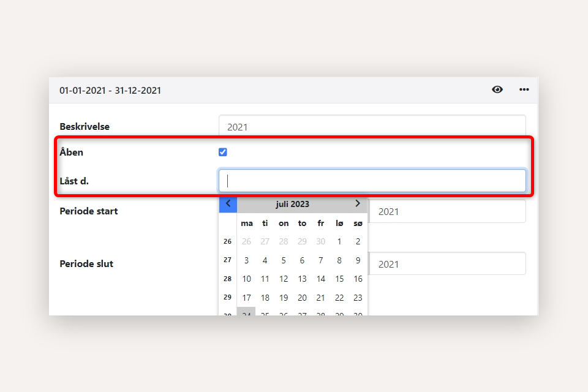Click the eye visibility icon in header

497,89
